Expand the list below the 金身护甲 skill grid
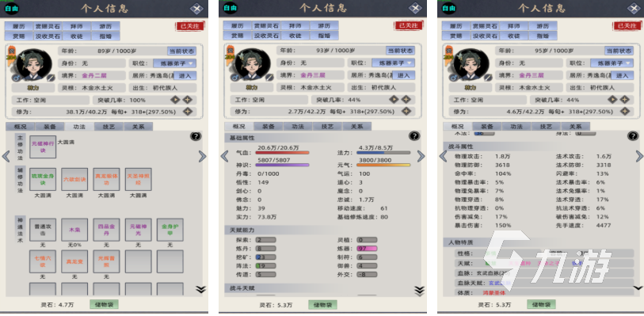Image resolution: width=644 pixels, height=316 pixels. tap(200, 289)
